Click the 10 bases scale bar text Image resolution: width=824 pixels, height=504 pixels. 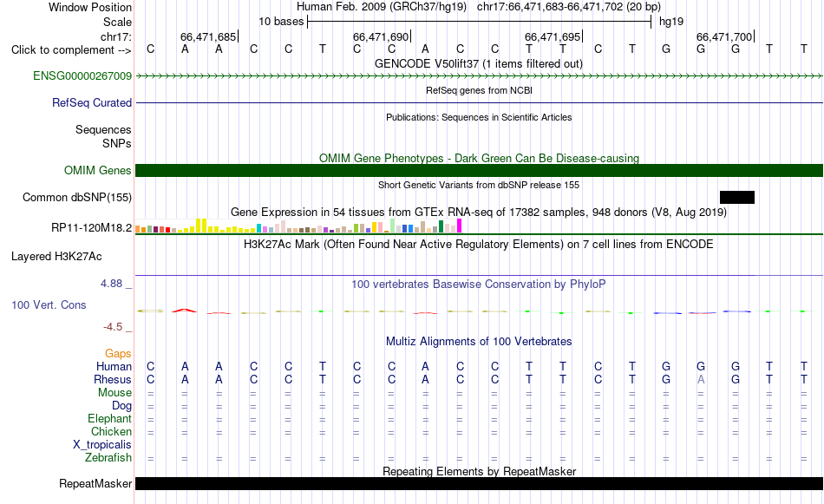tap(281, 22)
